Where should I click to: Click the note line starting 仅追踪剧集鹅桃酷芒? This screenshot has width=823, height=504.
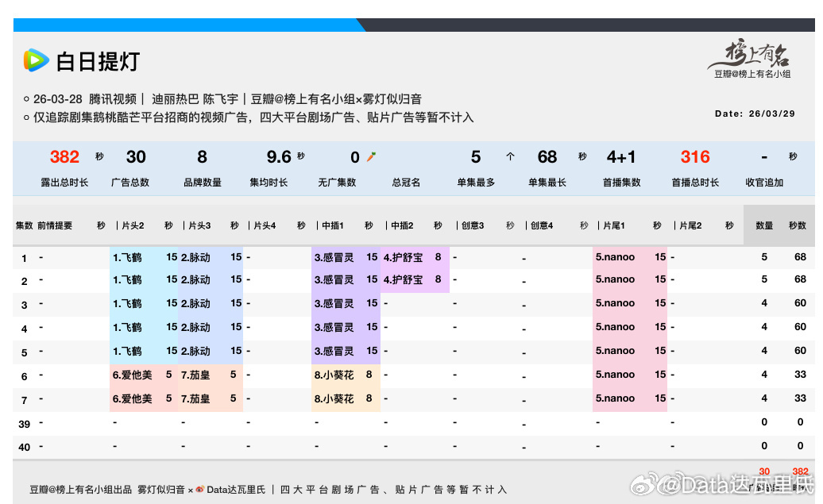point(253,117)
